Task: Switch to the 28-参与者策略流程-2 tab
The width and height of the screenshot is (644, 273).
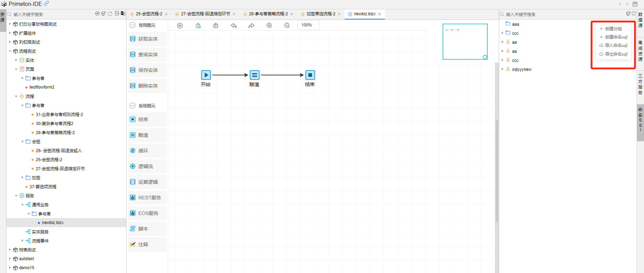Action: (268, 14)
